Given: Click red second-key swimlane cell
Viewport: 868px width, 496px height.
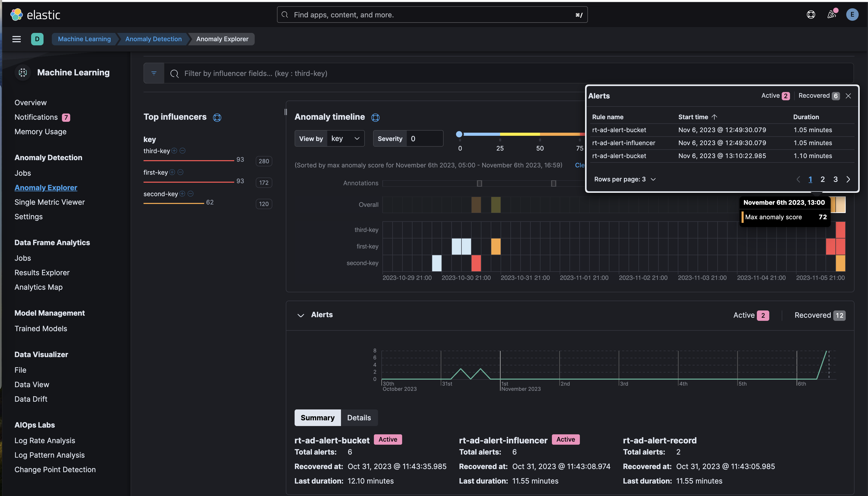Looking at the screenshot, I should coord(476,263).
